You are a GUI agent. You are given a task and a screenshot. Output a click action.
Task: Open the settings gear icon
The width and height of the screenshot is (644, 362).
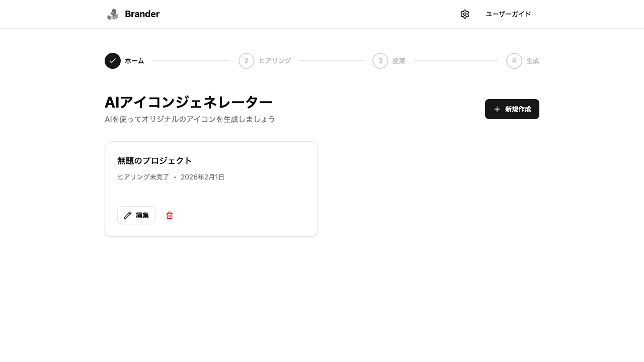(464, 14)
